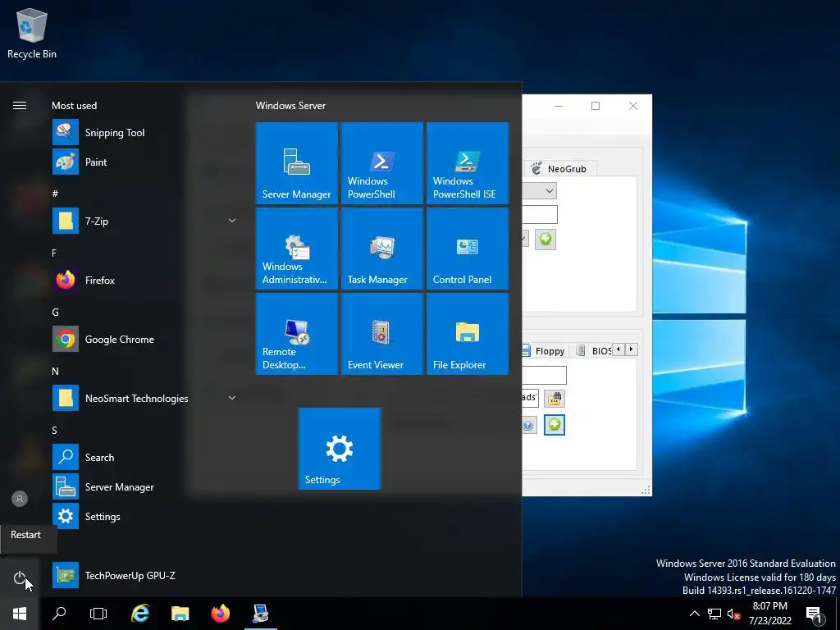Open the File Explorer tile
Image resolution: width=840 pixels, height=630 pixels.
click(467, 334)
